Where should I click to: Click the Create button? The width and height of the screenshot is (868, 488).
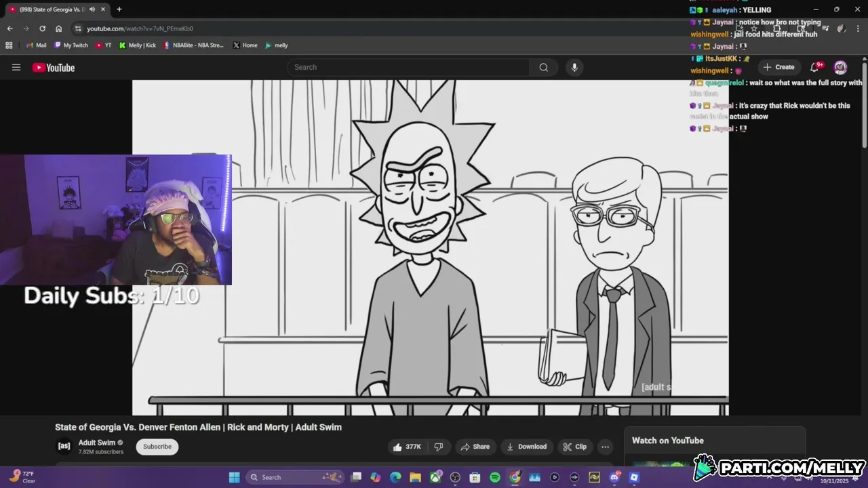tap(778, 67)
